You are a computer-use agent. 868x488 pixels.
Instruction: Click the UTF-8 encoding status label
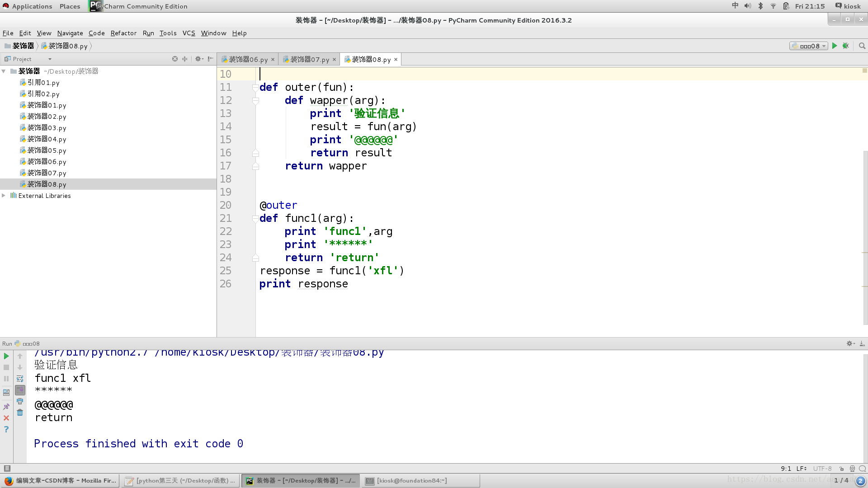[822, 469]
